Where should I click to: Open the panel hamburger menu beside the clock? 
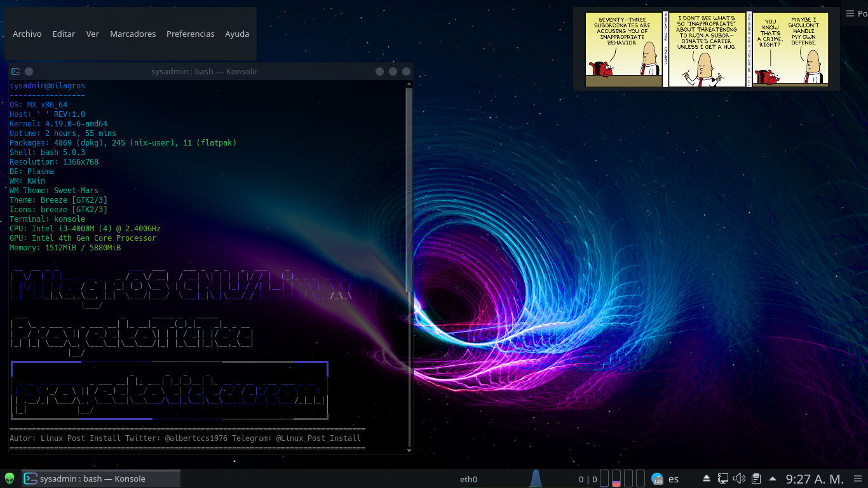tap(857, 478)
